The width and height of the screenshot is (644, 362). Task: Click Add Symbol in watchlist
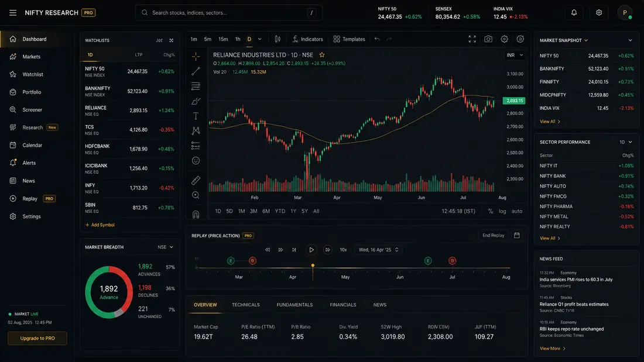point(100,225)
